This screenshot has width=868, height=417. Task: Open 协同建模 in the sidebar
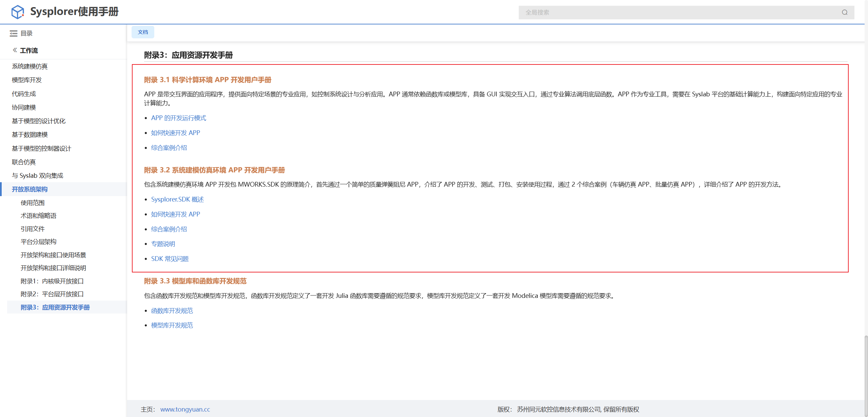[24, 108]
